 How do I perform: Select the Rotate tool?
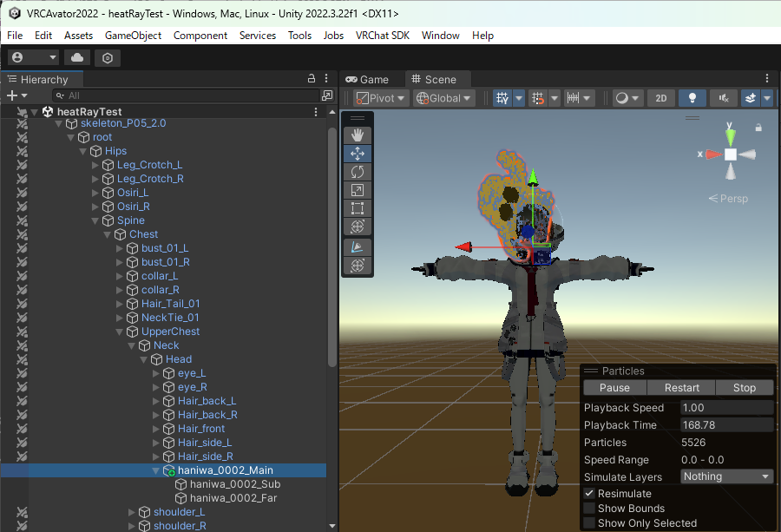358,172
